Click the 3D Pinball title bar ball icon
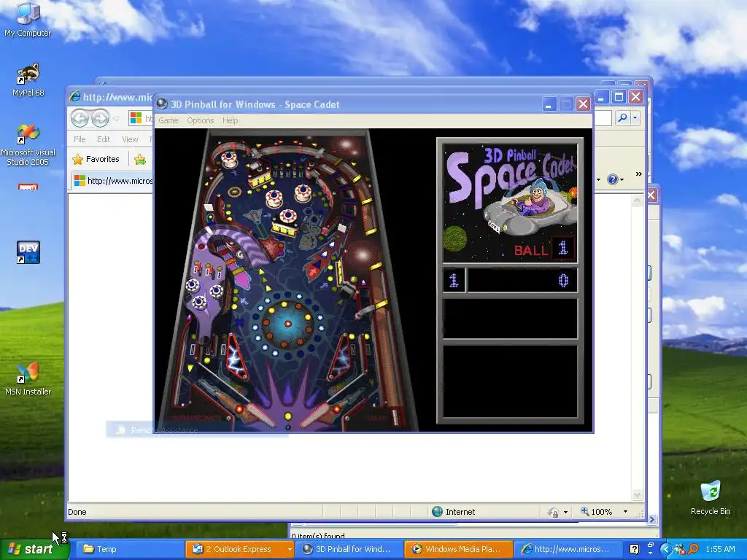Screen dimensions: 747x560 click(162, 104)
